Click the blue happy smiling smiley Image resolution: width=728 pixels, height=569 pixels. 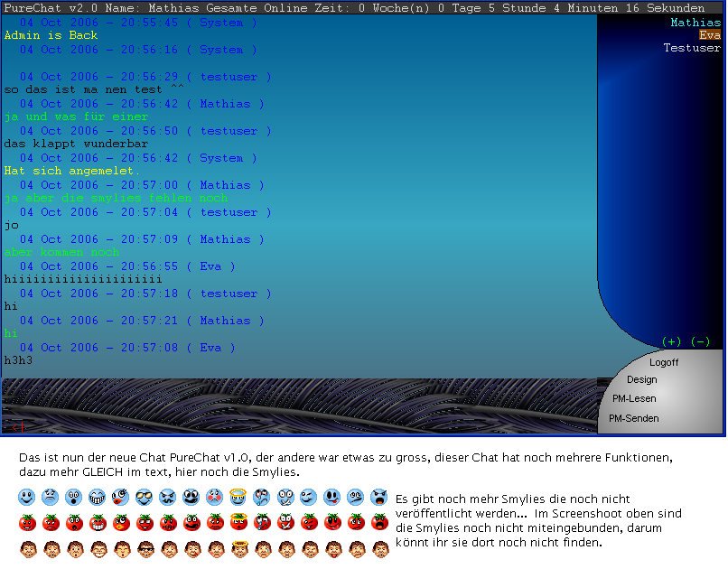(27, 497)
